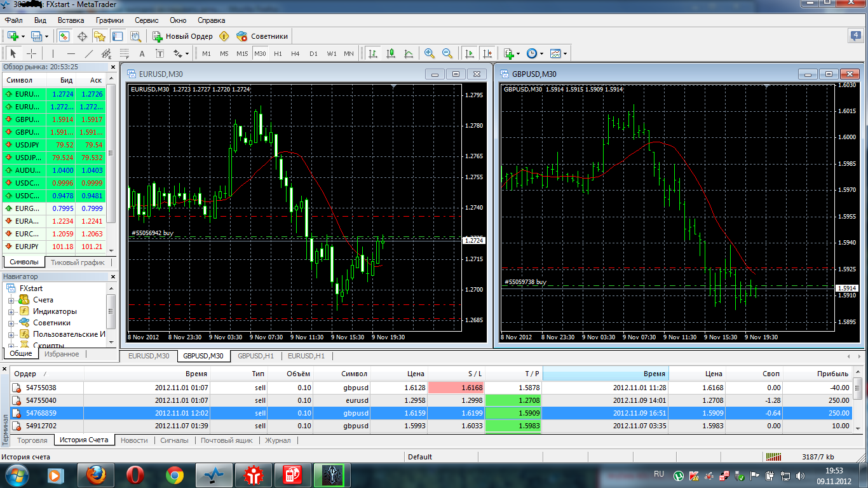Screen dimensions: 868x488
Task: Open Firefox from the Windows taskbar
Action: click(95, 475)
